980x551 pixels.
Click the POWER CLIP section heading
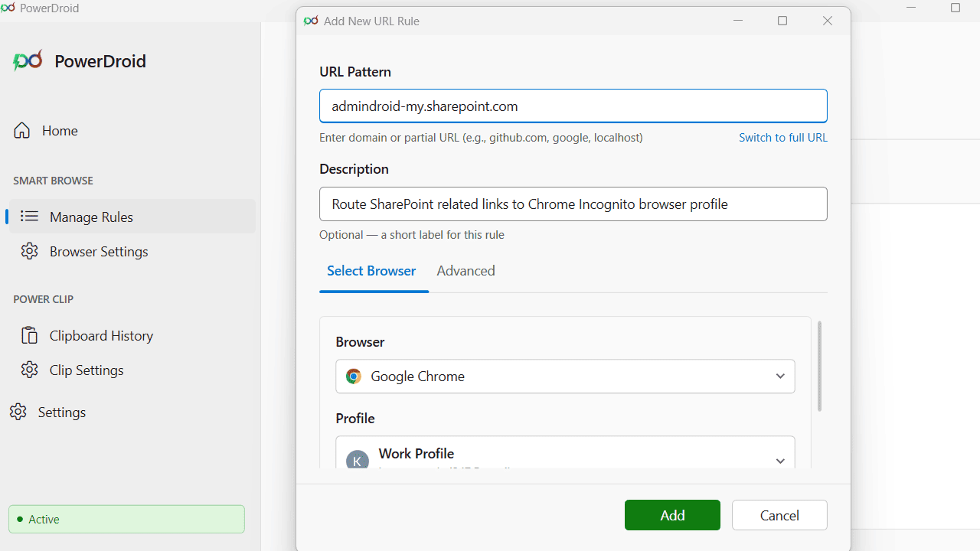[43, 299]
